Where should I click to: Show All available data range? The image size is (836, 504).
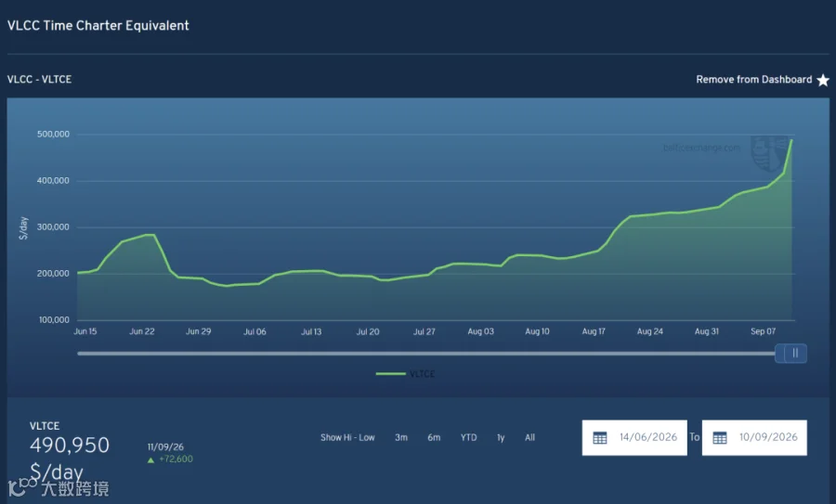click(529, 437)
